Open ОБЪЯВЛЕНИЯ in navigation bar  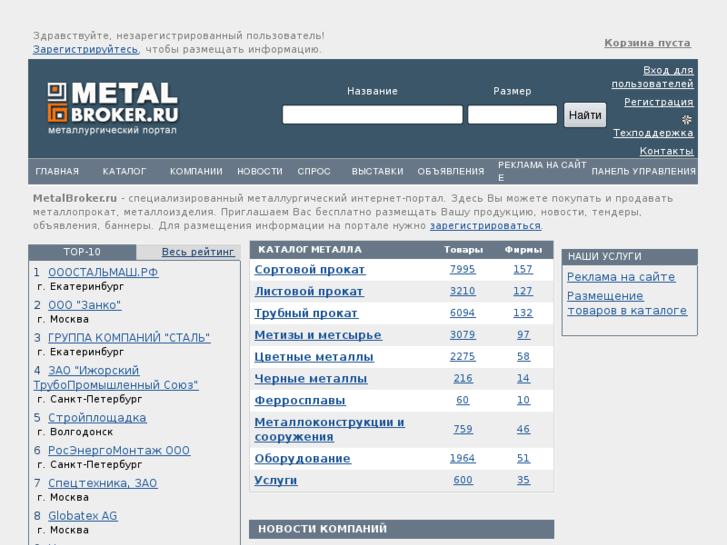coord(451,172)
